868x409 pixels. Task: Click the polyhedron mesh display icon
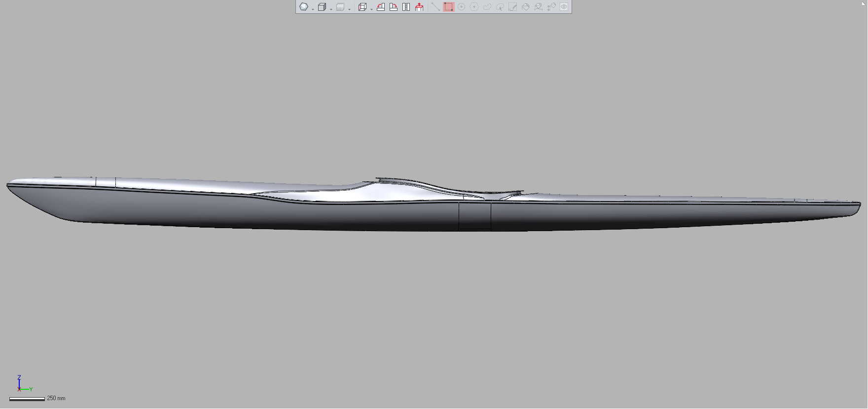[x=304, y=7]
